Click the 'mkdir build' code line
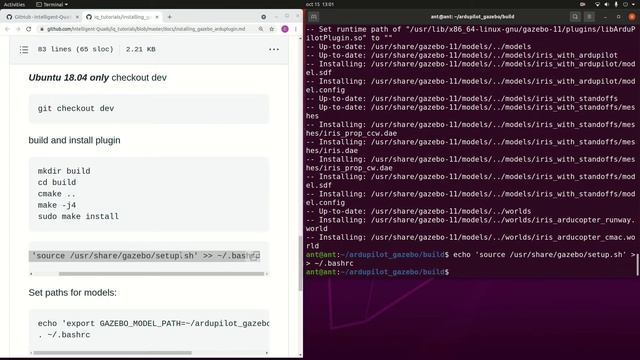The width and height of the screenshot is (640, 360). click(64, 171)
